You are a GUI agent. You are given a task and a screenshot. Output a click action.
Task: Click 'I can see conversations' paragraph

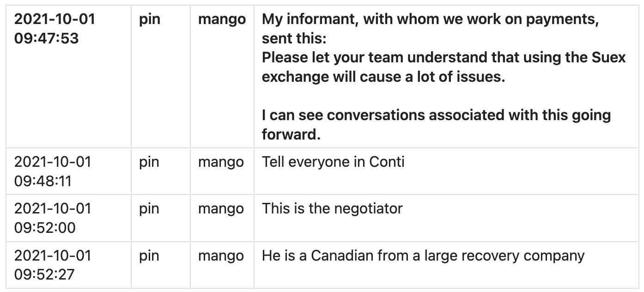click(436, 115)
